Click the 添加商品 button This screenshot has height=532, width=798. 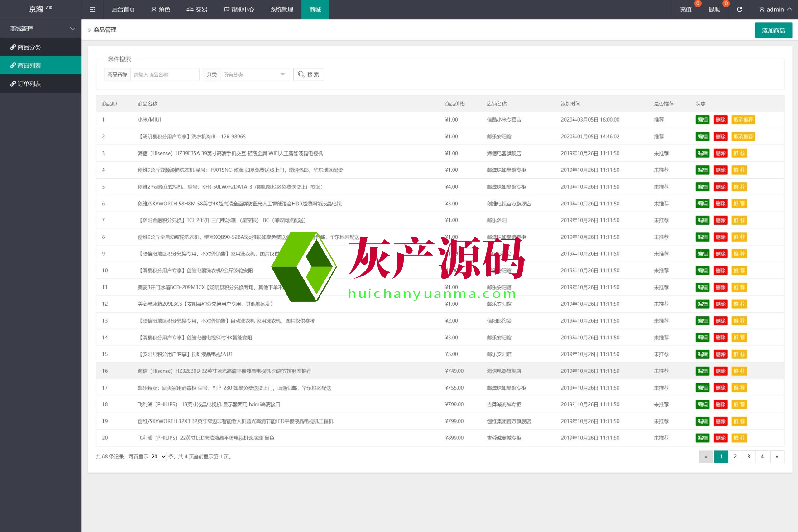[773, 31]
